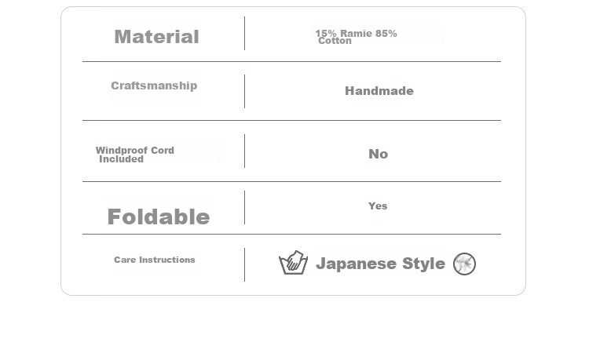Viewport: 589px width, 364px height.
Task: Click the Windproof Cord Included label
Action: (135, 155)
